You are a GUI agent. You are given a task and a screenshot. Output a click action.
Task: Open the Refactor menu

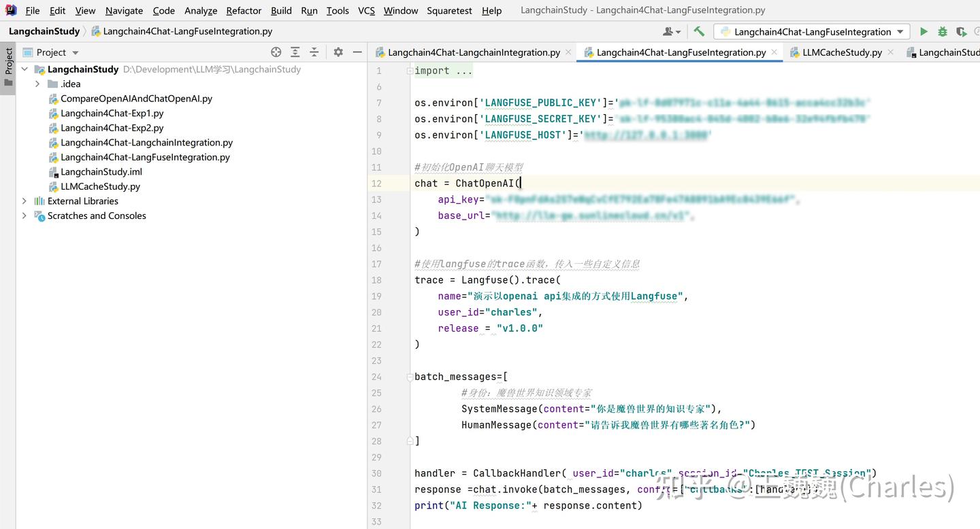coord(244,10)
